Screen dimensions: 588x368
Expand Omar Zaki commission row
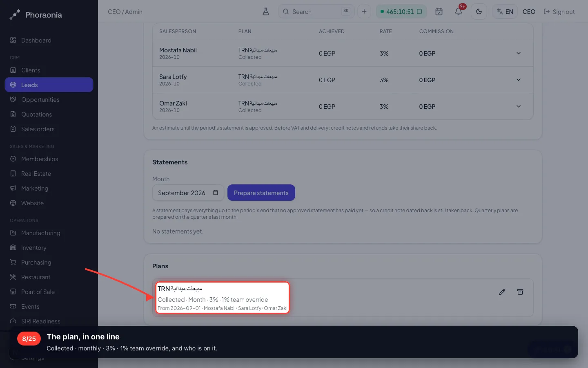coord(519,106)
